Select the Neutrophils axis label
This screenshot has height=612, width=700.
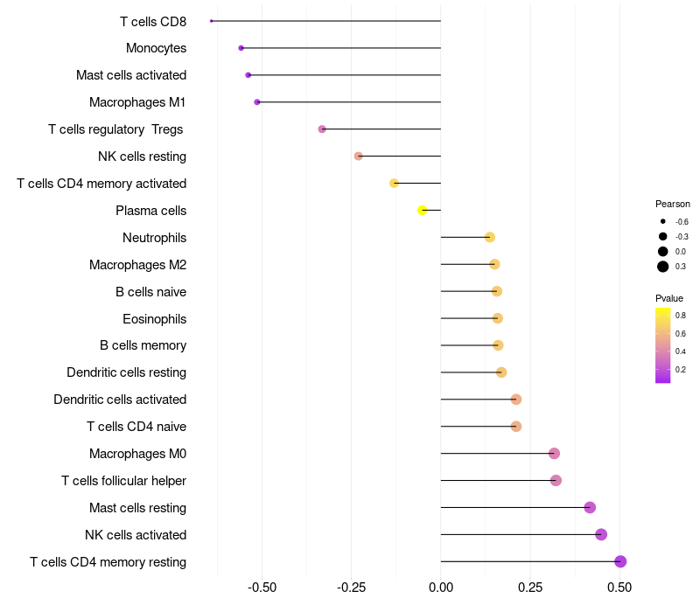[x=155, y=238]
